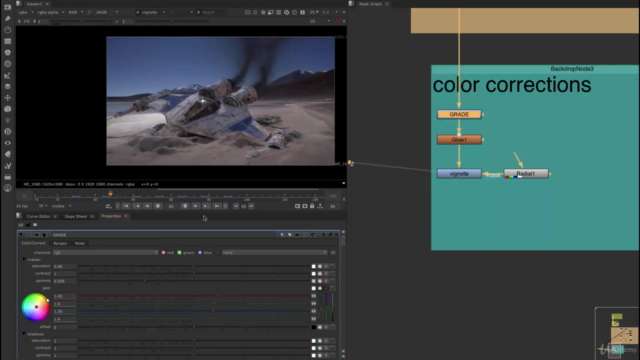Select the Properties tab

[x=111, y=216]
